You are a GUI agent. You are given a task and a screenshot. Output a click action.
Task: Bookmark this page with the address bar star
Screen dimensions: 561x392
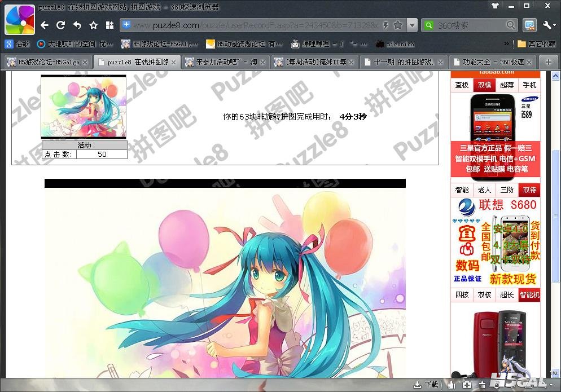tap(397, 25)
